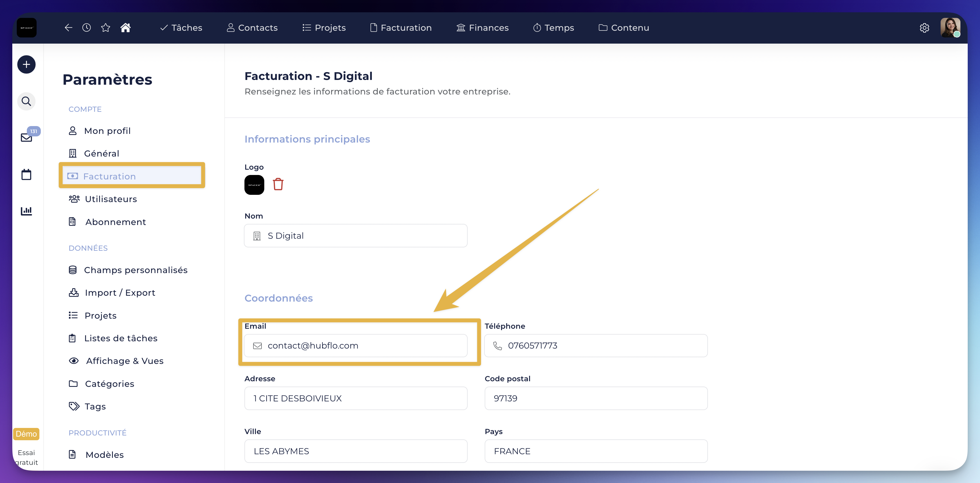Viewport: 980px width, 483px height.
Task: Open the user avatar profile menu
Action: coord(950,28)
